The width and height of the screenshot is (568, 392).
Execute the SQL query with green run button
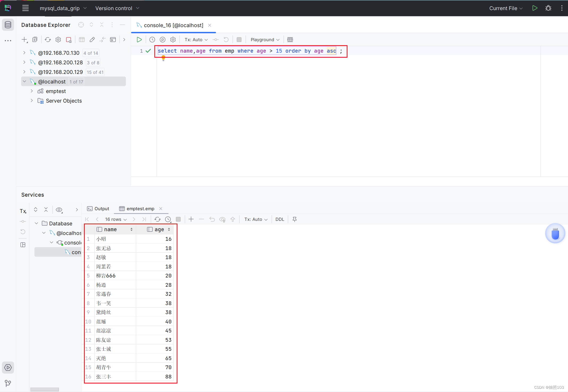[x=139, y=40]
